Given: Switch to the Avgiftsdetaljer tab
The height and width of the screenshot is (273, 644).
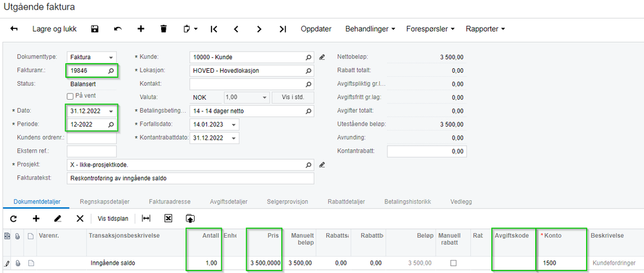Looking at the screenshot, I should coord(228,202).
